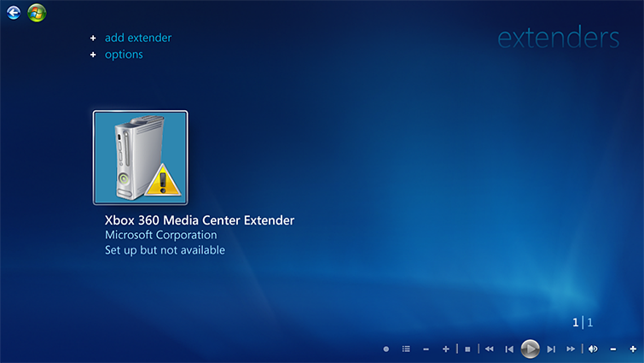
Task: Click the plus sign beside add extender
Action: pos(93,38)
